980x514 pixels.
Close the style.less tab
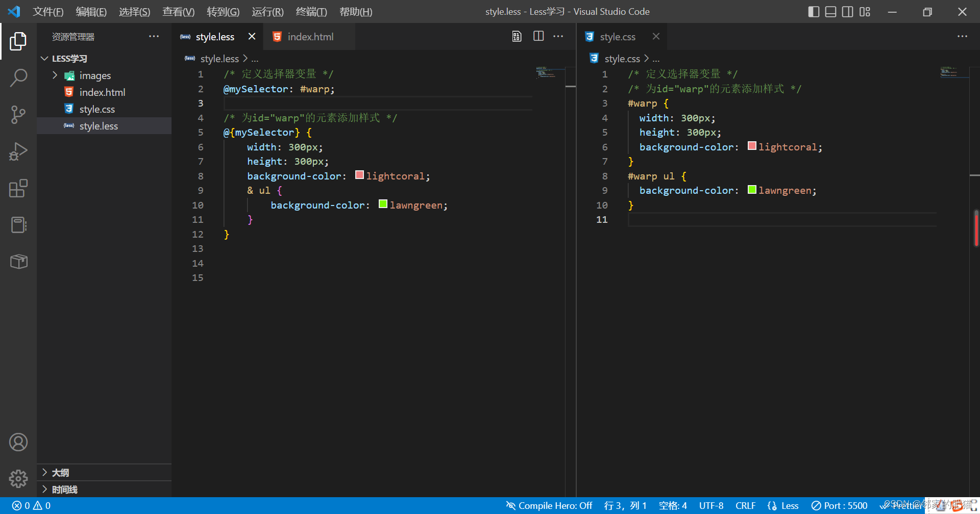[x=252, y=36]
